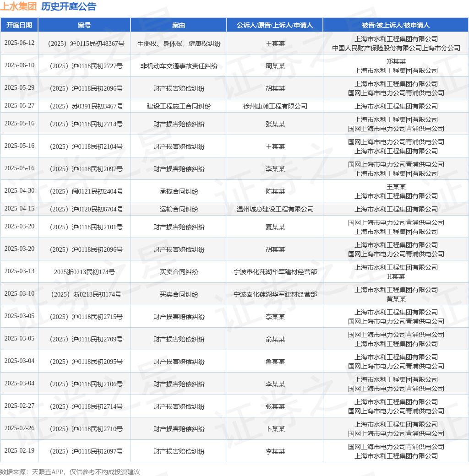469x476 pixels.
Task: Click plaintiff 王某某 in 沪0115民初48367号 row
Action: click(x=275, y=44)
